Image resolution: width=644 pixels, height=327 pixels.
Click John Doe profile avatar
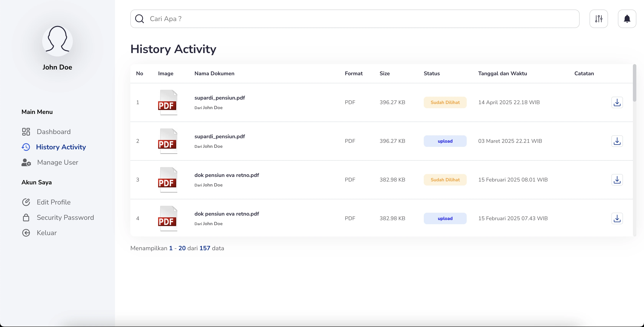57,41
